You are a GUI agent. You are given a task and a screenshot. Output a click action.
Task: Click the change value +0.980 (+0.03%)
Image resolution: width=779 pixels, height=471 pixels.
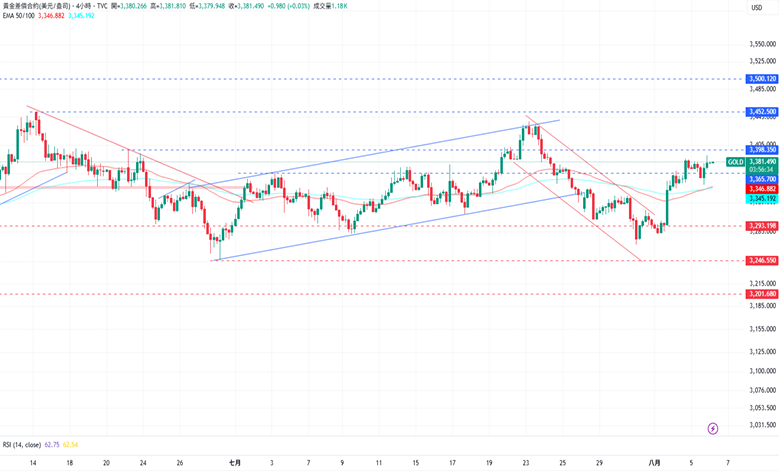click(288, 6)
